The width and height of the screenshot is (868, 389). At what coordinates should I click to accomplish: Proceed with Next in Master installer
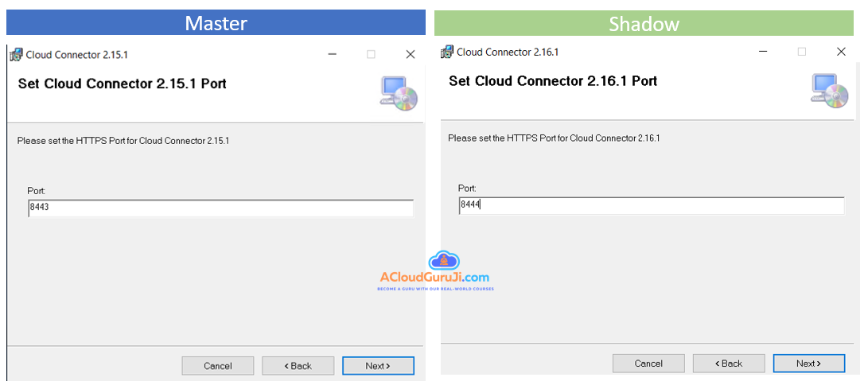click(378, 366)
